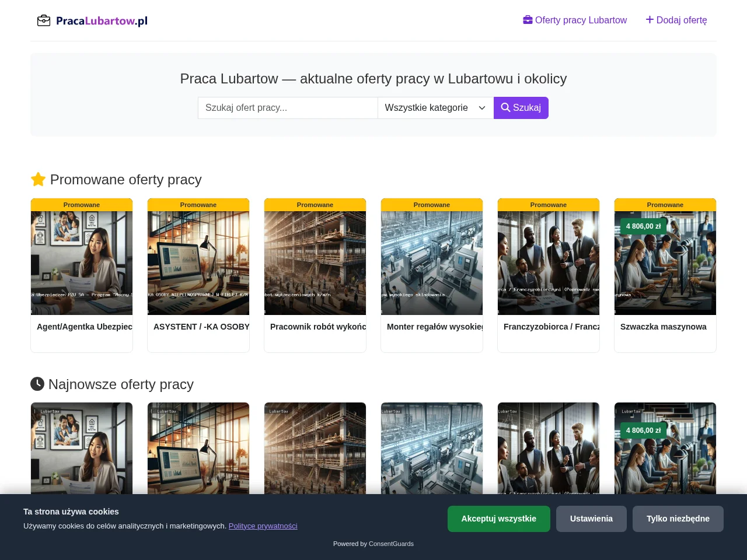The width and height of the screenshot is (747, 560).
Task: Open newest-offers computer desk thumbnail
Action: (x=198, y=448)
